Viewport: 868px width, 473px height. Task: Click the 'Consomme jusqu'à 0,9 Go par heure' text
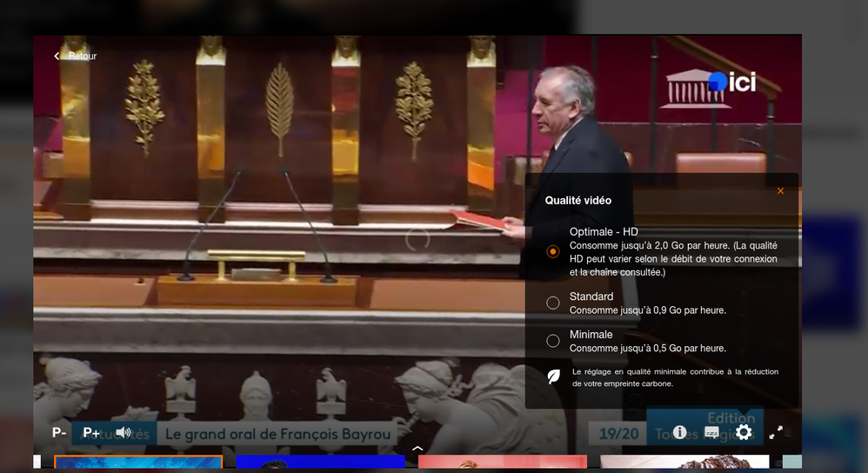(x=648, y=310)
